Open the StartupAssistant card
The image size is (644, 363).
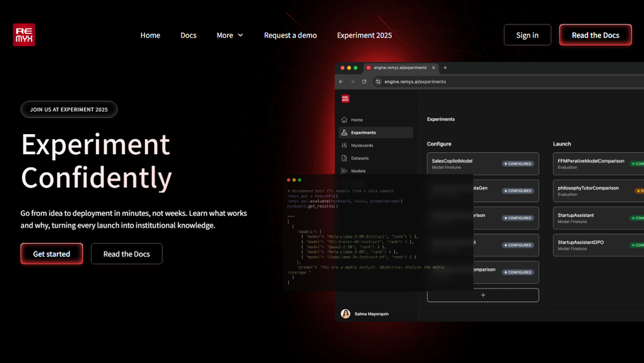pos(598,218)
